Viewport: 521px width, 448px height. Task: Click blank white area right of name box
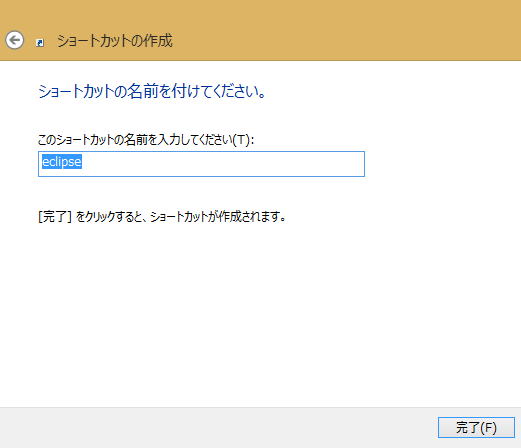440,164
